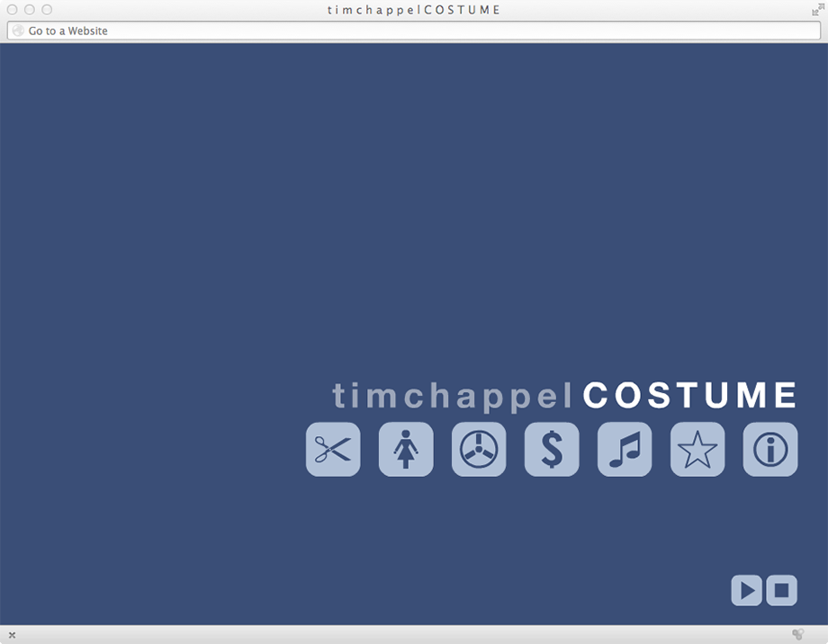The height and width of the screenshot is (644, 828).
Task: Select the music note icon
Action: pos(624,449)
